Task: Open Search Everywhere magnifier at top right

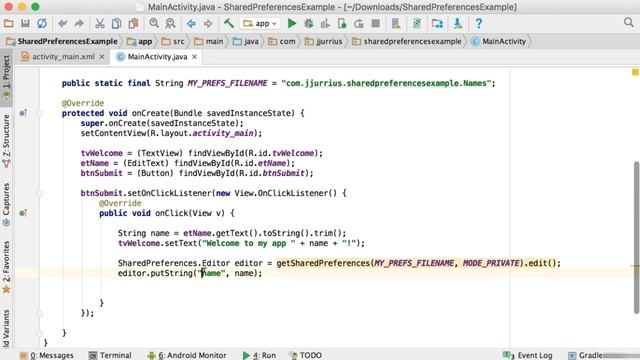Action: (629, 22)
